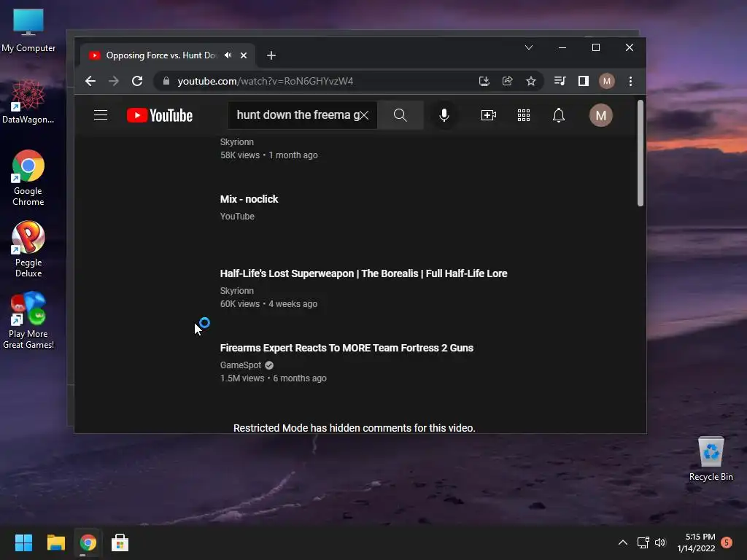Open Half-Life's Lost Superweapon video
Image resolution: width=747 pixels, height=560 pixels.
coord(363,273)
